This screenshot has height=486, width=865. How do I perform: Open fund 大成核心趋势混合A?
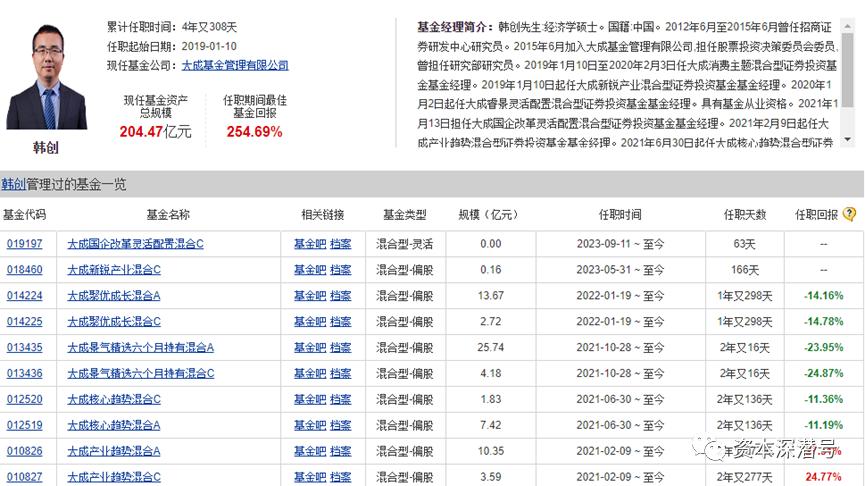114,425
